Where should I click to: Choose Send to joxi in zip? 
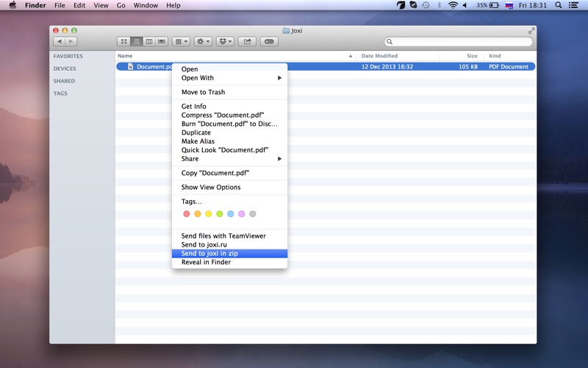point(229,253)
